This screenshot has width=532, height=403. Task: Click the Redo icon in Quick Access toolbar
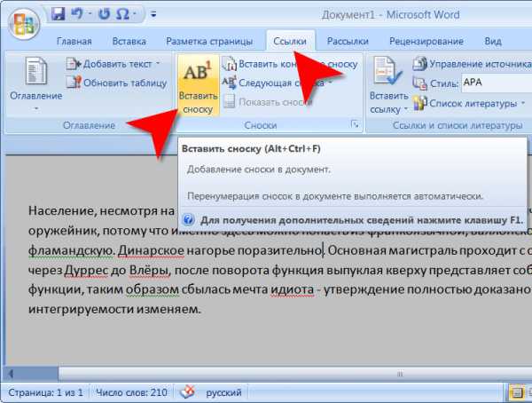(105, 14)
